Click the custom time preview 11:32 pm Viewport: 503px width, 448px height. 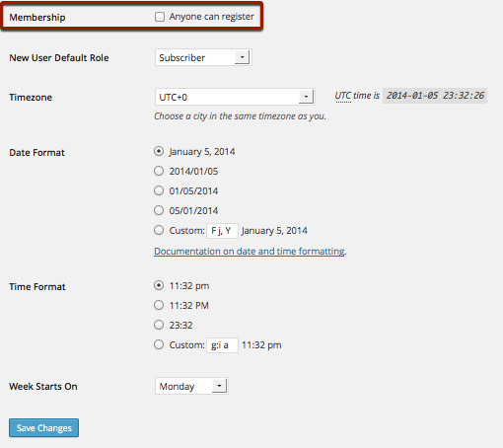pos(261,345)
